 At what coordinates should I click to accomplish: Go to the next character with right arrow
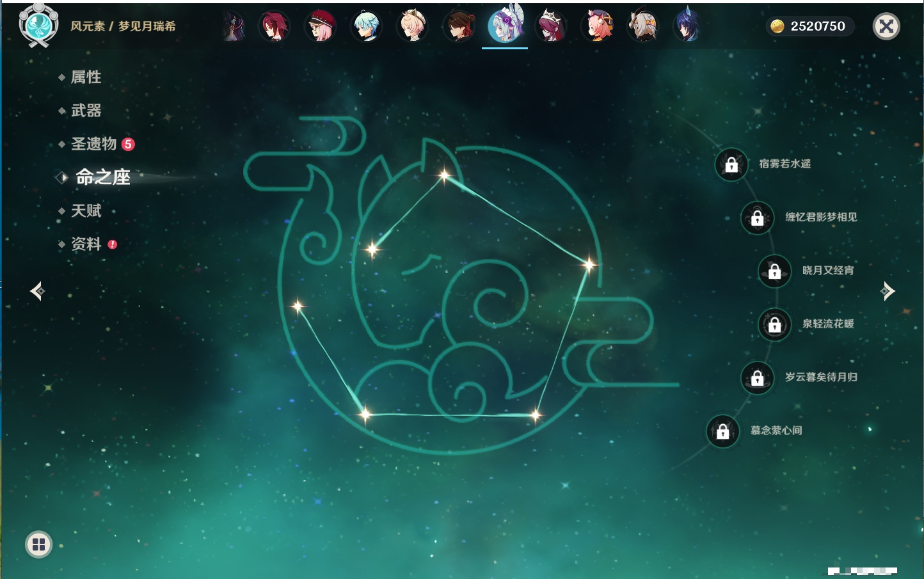[x=887, y=291]
